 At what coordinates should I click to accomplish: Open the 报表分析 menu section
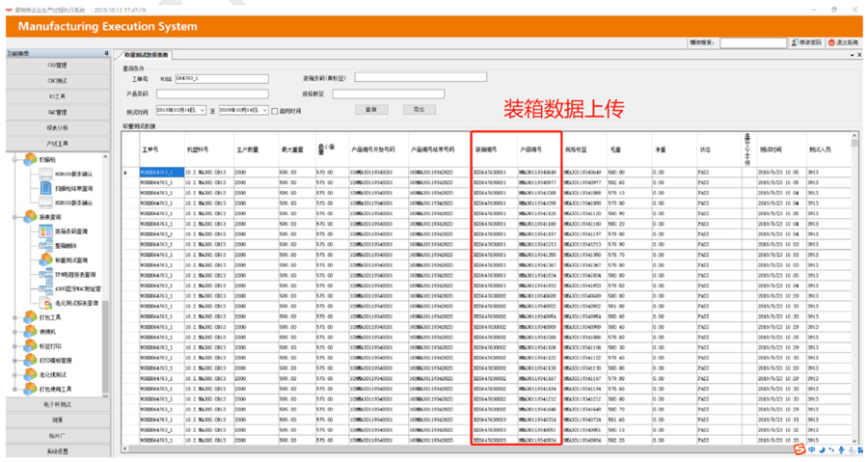pos(58,128)
